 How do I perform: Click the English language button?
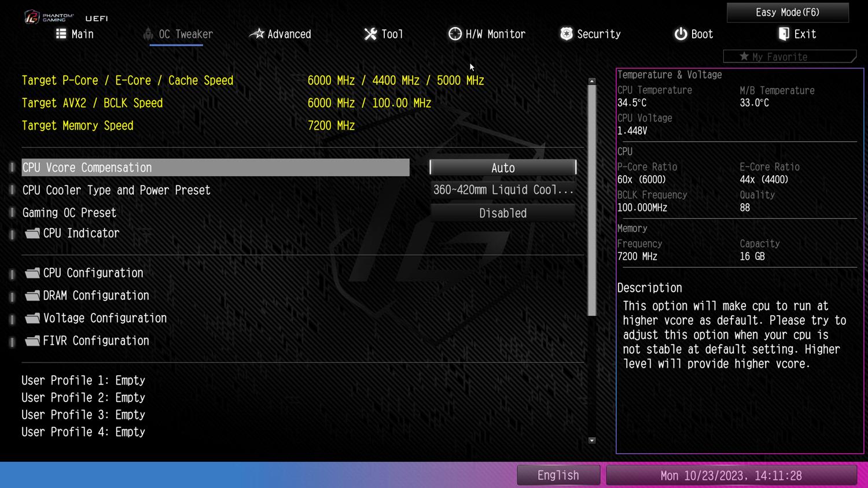[x=558, y=475]
